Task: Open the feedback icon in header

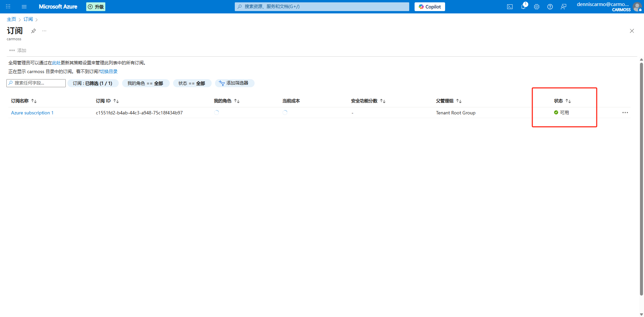Action: pyautogui.click(x=563, y=7)
